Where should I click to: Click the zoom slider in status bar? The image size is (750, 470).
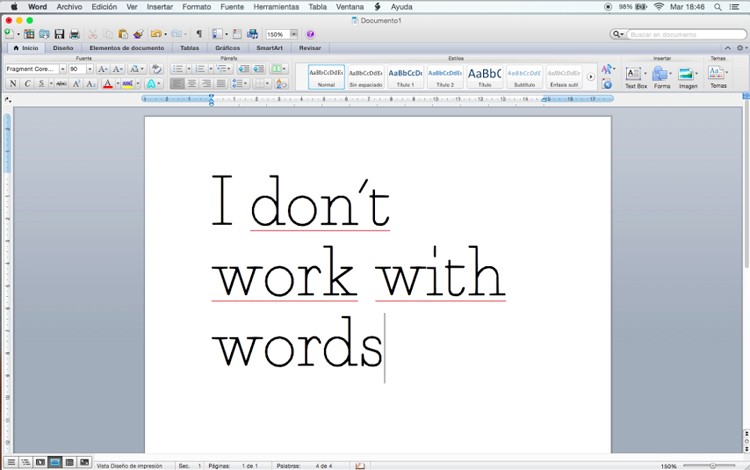[x=712, y=465]
